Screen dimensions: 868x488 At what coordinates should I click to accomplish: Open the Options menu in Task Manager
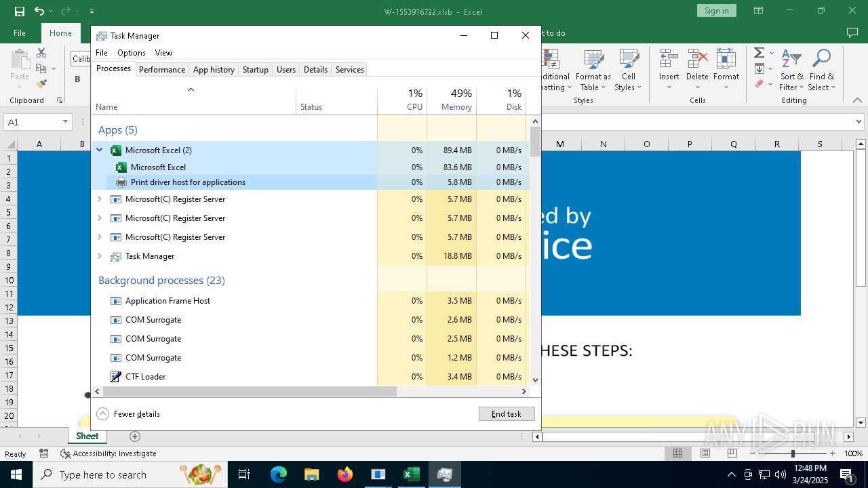click(132, 52)
